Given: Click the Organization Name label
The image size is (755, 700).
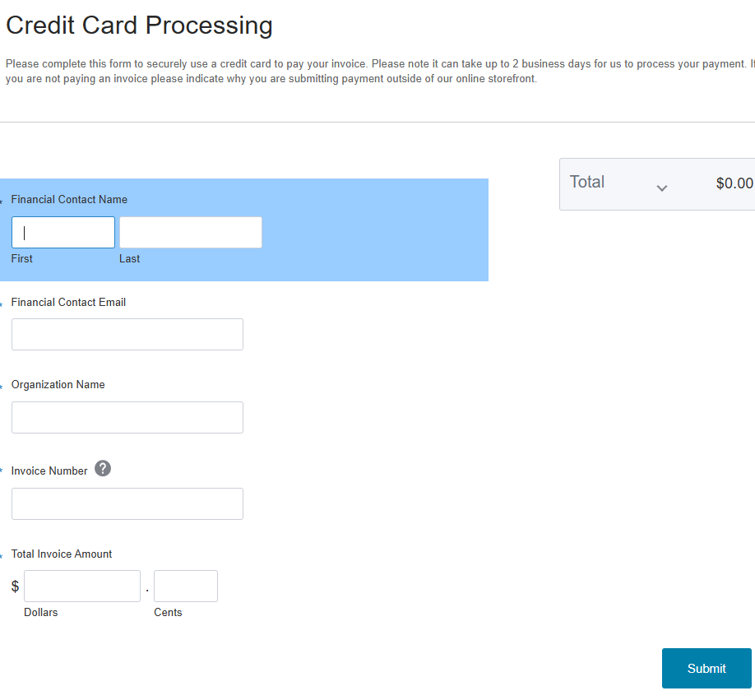Looking at the screenshot, I should 58,385.
